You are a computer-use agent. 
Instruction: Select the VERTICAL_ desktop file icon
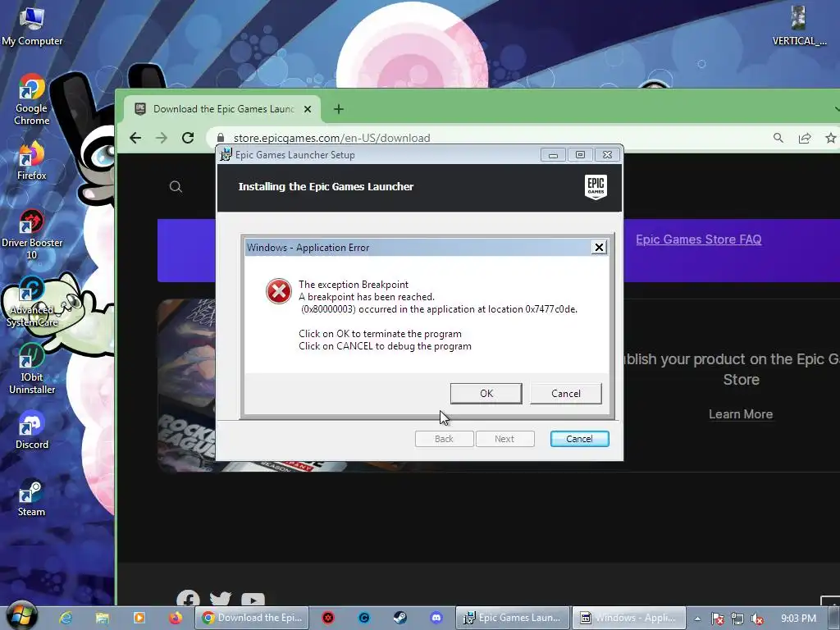tap(799, 26)
